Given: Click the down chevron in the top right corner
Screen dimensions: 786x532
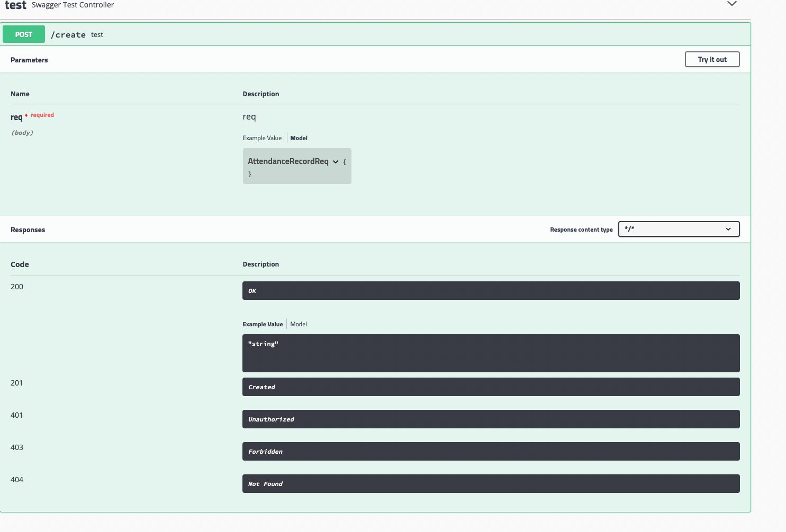Looking at the screenshot, I should [x=732, y=4].
